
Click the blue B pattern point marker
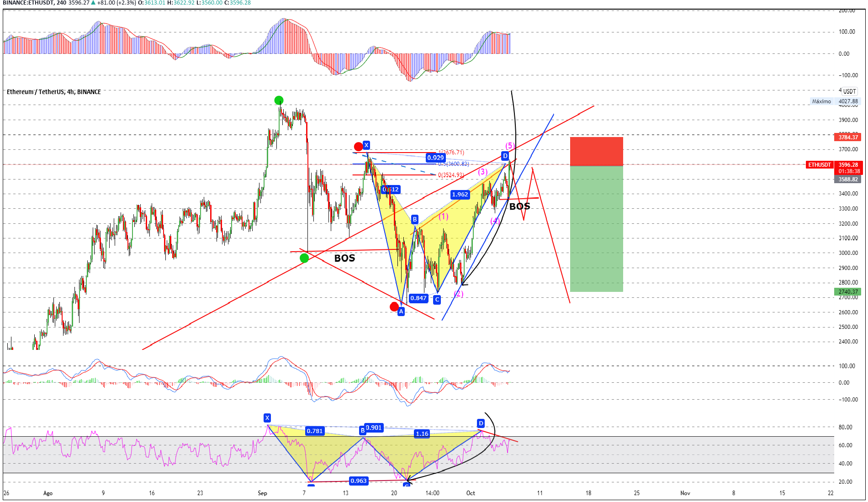pos(415,219)
